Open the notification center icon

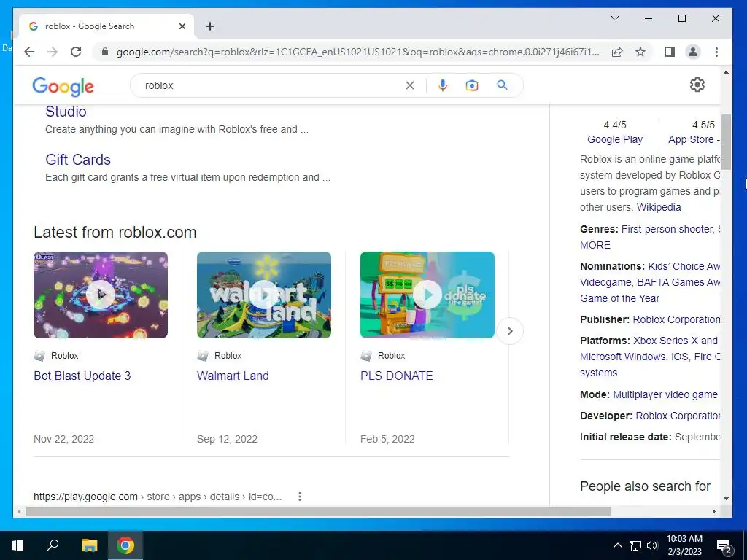tap(724, 546)
